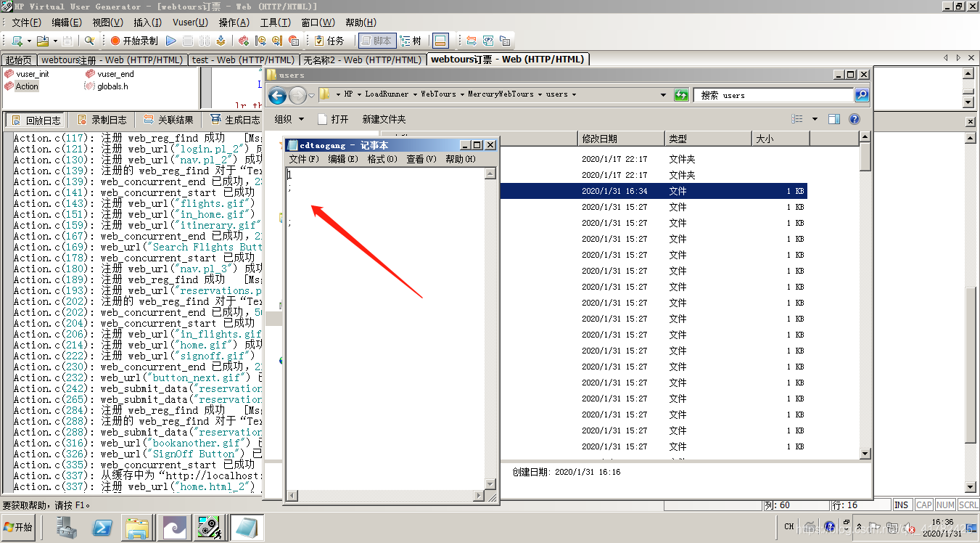Open the 文件(F) menu in VuGen
The height and width of the screenshot is (543, 980).
coord(27,23)
